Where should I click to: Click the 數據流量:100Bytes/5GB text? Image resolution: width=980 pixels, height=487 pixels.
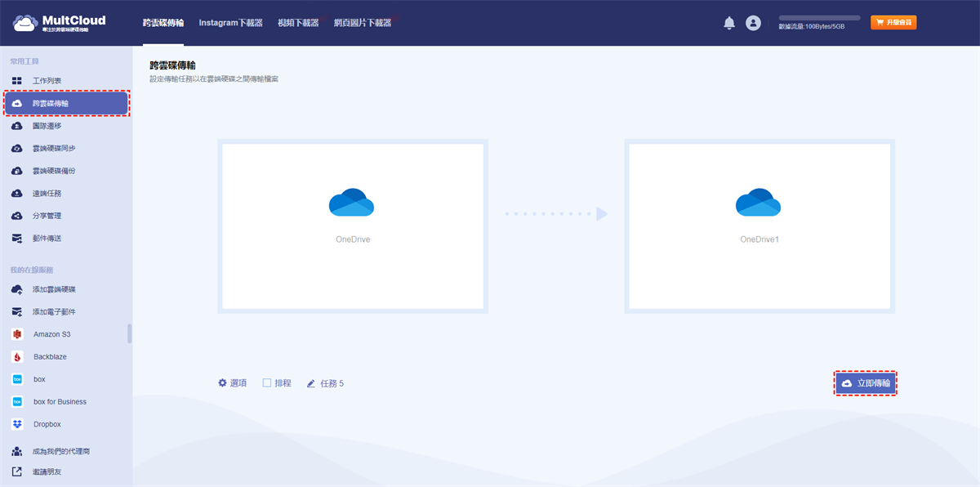tap(811, 27)
